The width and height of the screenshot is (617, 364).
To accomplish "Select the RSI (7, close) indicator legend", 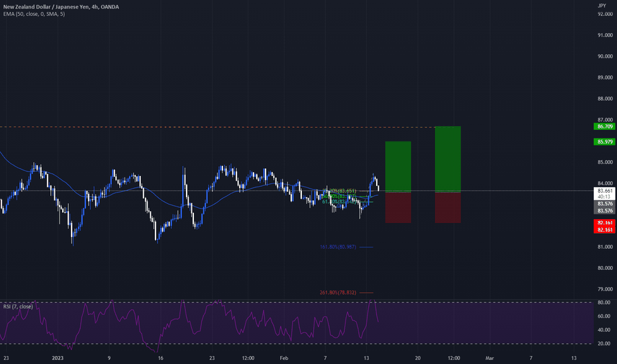I will 18,306.
